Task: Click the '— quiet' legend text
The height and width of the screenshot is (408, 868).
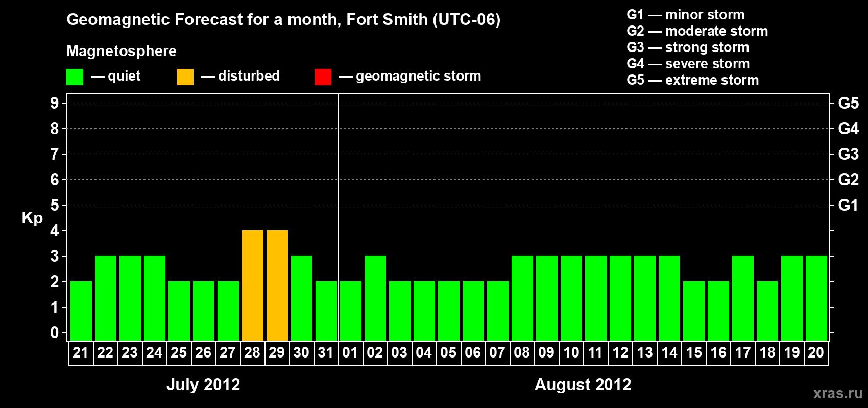Action: [x=115, y=76]
